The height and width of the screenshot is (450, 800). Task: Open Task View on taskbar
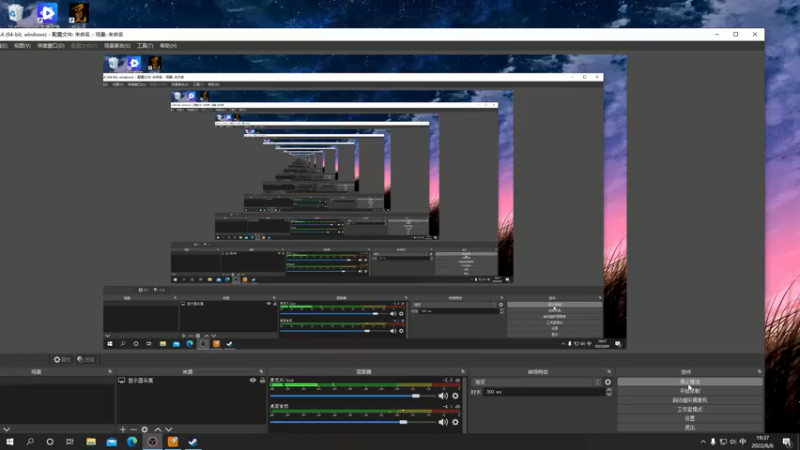[x=70, y=442]
